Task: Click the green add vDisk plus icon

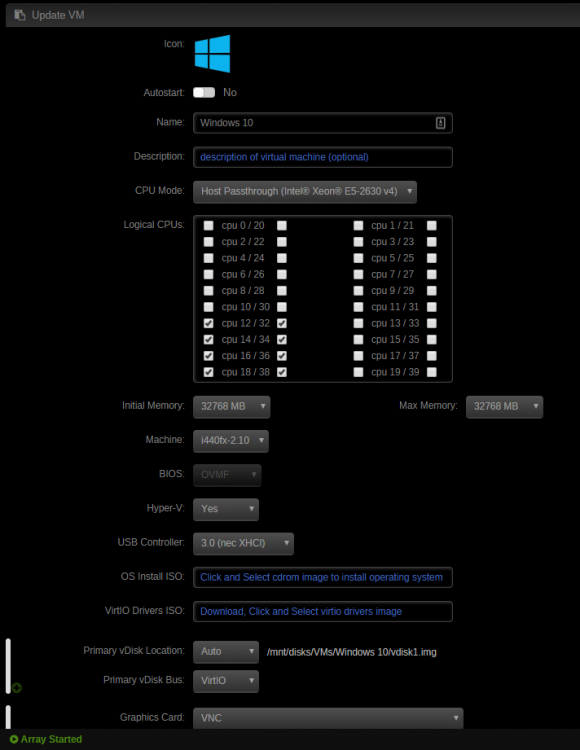Action: click(17, 688)
